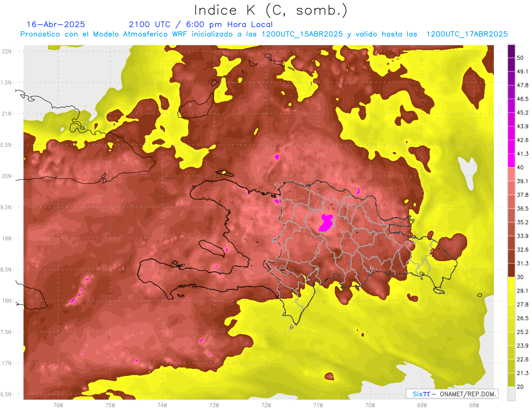Click the colorbar value "27.8"
Image resolution: width=532 pixels, height=411 pixels.
523,305
